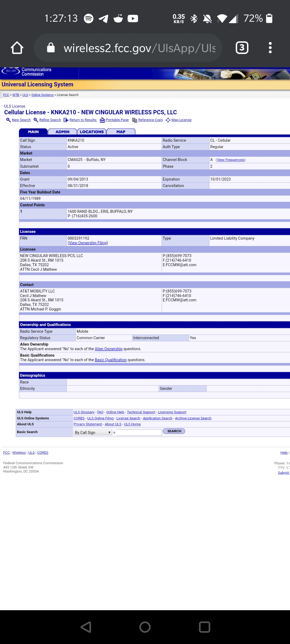
Task: Open the Licensing Support link
Action: [172, 412]
